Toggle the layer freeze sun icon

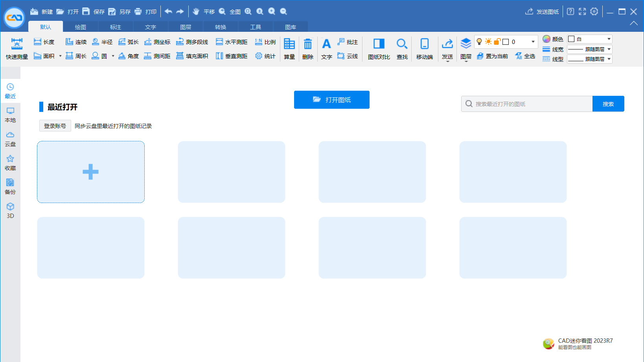[488, 42]
